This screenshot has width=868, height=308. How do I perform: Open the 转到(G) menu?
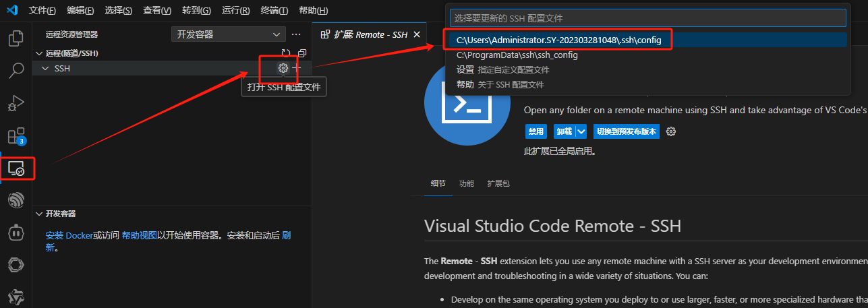point(197,11)
